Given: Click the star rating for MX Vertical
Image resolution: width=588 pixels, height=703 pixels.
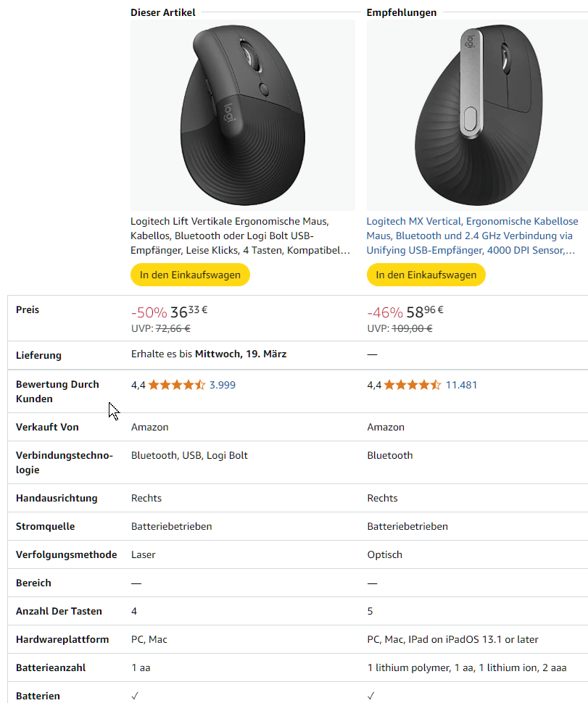Looking at the screenshot, I should (x=413, y=385).
